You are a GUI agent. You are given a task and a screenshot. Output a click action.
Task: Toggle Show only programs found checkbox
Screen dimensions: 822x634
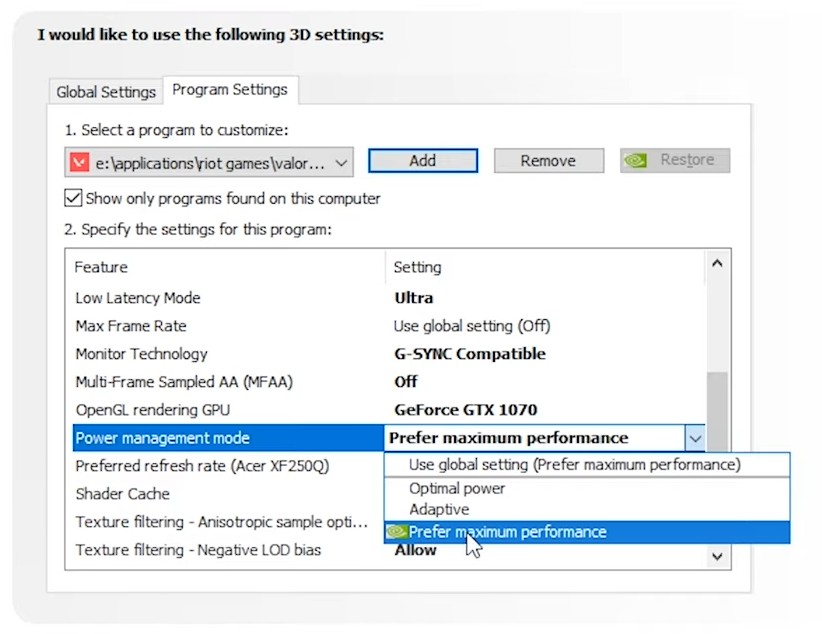pos(73,198)
